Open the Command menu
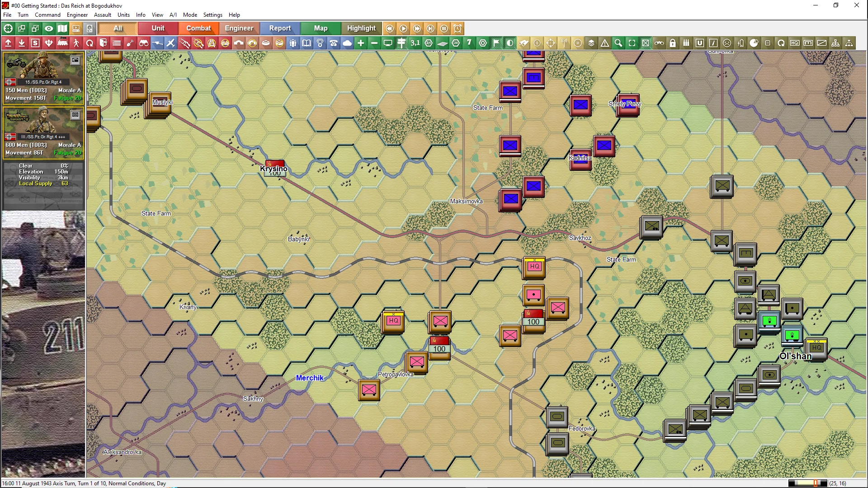The image size is (868, 488). click(x=47, y=15)
